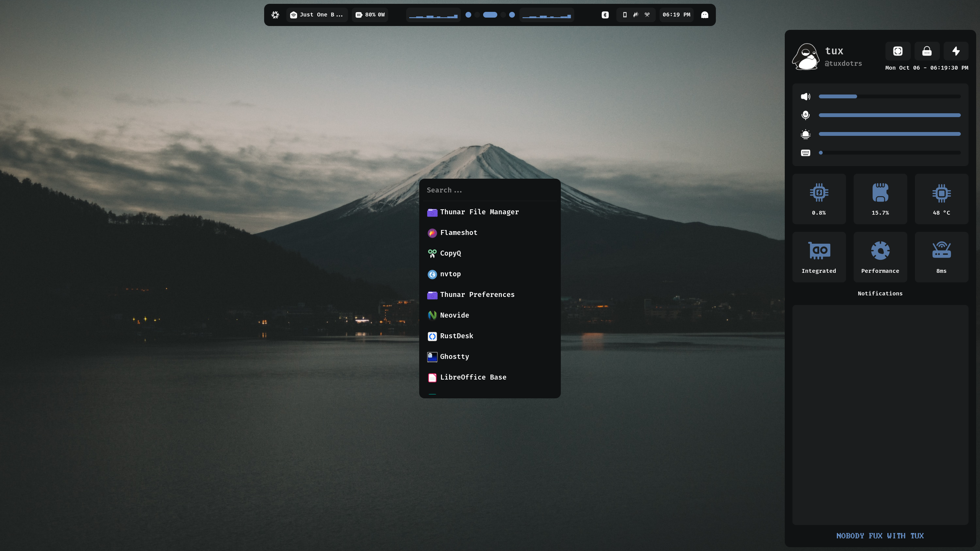Click the CPU usage 0.8% tile
Screen dimensions: 980x551
pos(819,199)
